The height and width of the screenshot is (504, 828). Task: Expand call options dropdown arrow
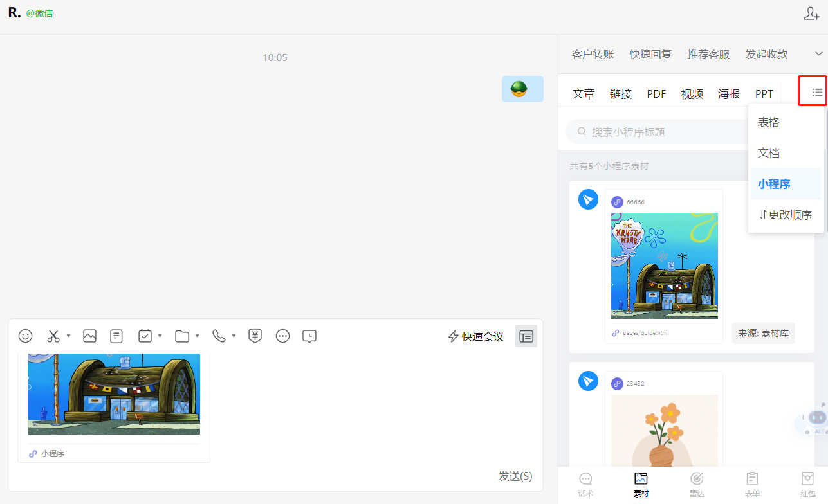pyautogui.click(x=234, y=336)
